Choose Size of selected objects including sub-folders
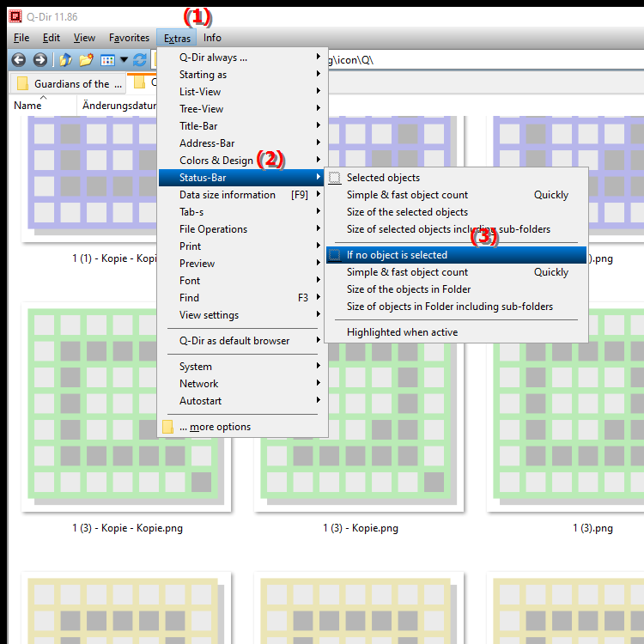The width and height of the screenshot is (644, 644). [456, 229]
